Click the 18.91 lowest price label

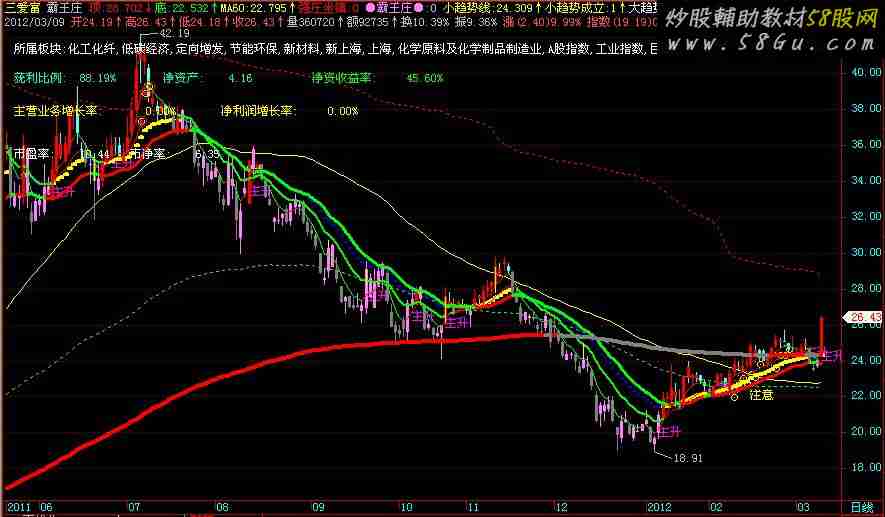point(688,458)
